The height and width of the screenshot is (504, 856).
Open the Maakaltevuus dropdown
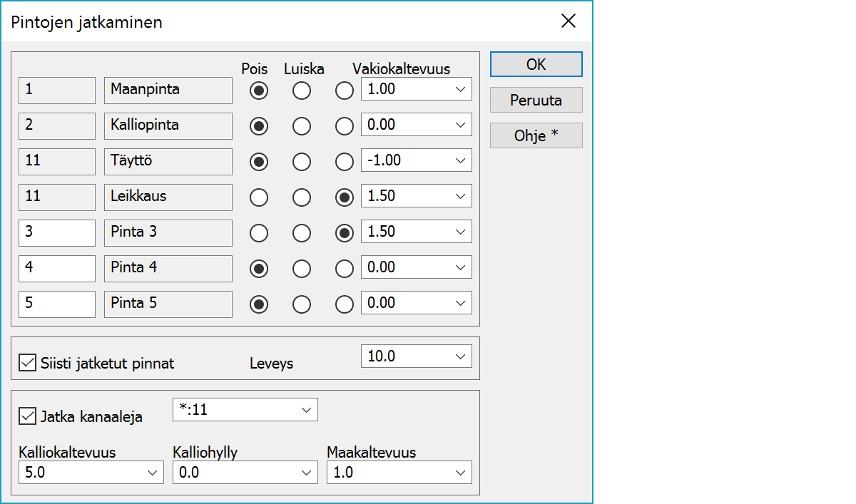pyautogui.click(x=459, y=473)
